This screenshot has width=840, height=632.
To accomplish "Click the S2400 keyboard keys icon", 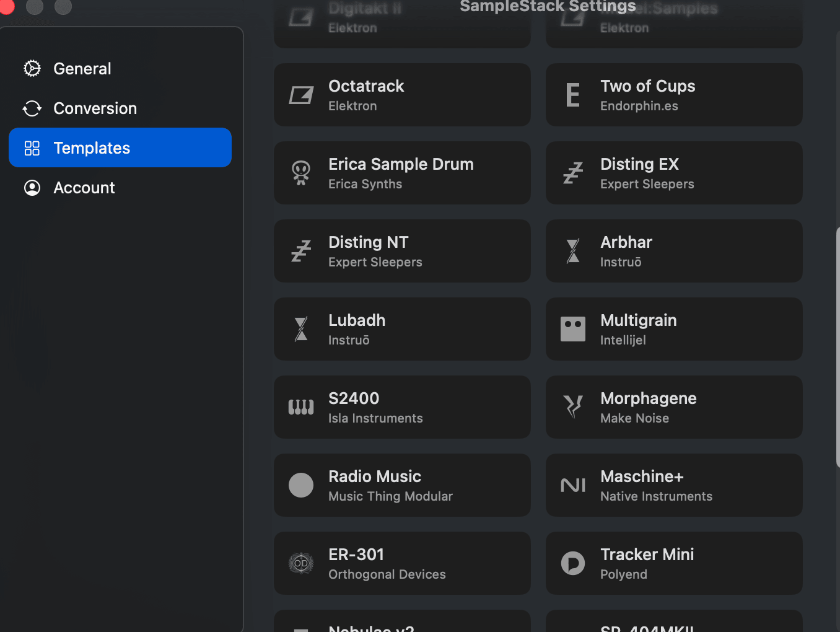I will click(x=301, y=407).
